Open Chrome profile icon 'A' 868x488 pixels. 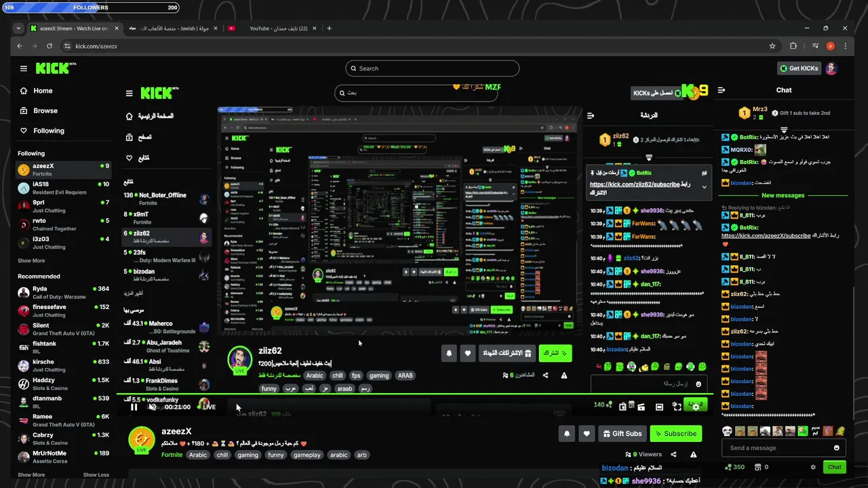pyautogui.click(x=831, y=46)
